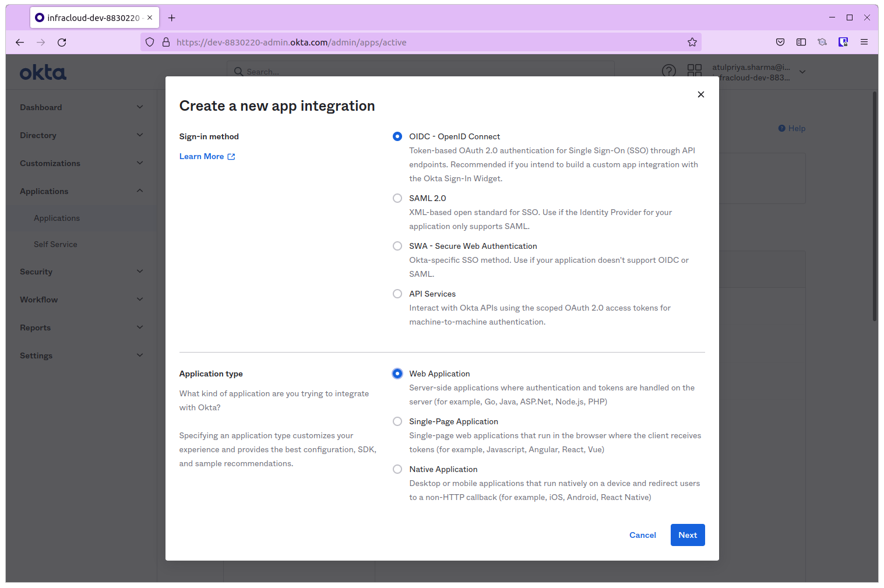Screen dimensions: 884x588
Task: Choose Native Application type
Action: [x=397, y=469]
